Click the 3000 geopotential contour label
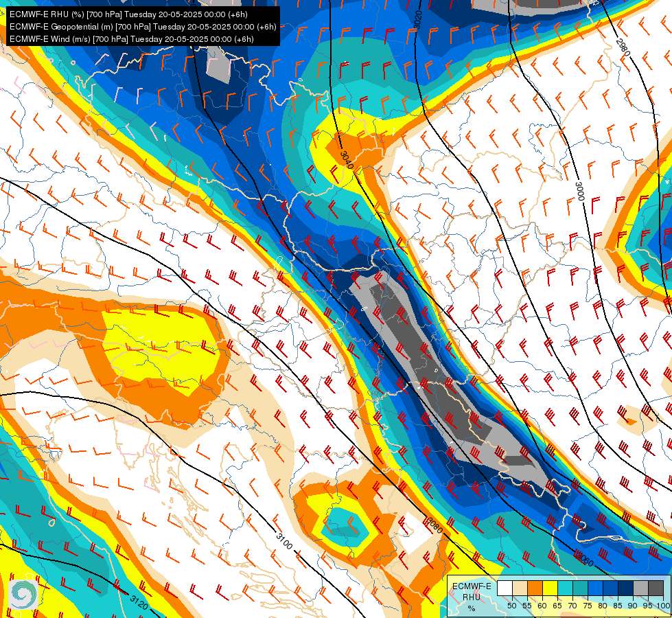This screenshot has width=672, height=618. point(579,192)
